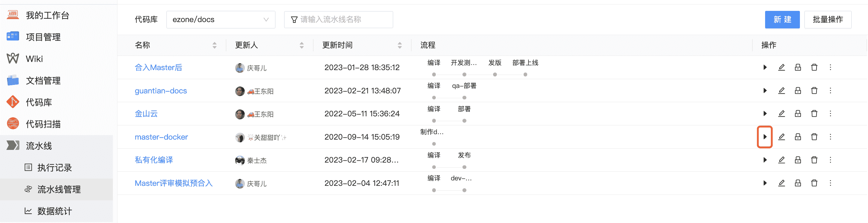Viewport: 868px width, 223px height.
Task: Edit the 私有化编译 pipeline
Action: 781,160
